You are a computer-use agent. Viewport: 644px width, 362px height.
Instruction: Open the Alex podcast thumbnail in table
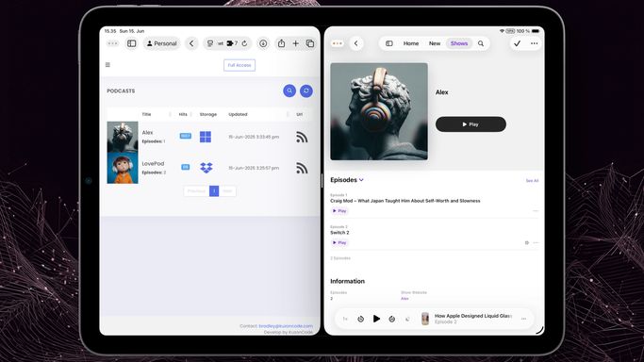123,137
